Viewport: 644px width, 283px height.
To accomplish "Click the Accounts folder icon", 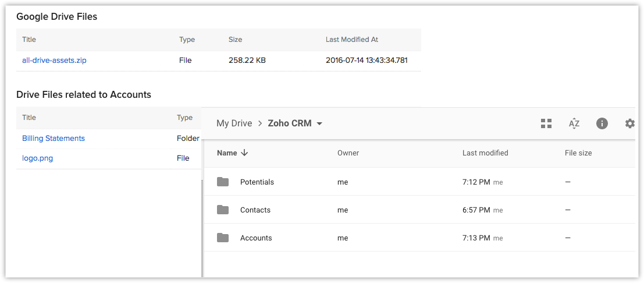I will click(223, 238).
